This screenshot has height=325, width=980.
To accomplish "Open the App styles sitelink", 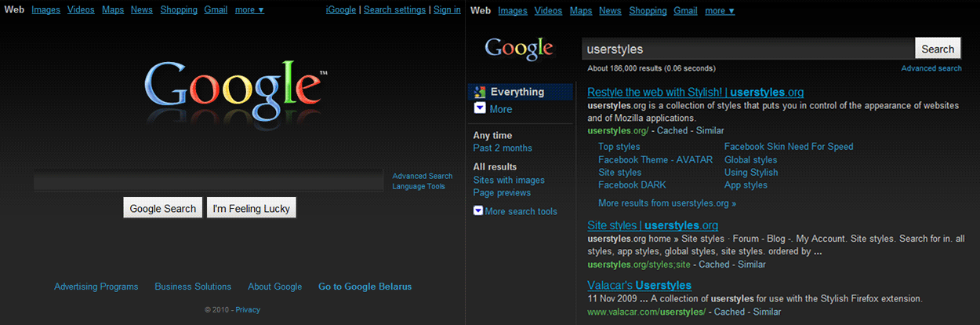I will (x=746, y=185).
